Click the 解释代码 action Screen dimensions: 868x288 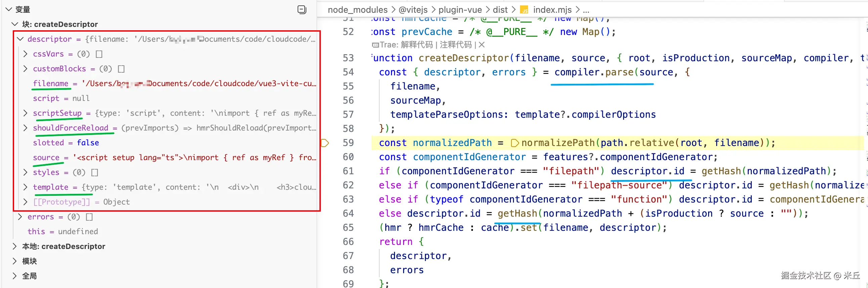(x=417, y=44)
